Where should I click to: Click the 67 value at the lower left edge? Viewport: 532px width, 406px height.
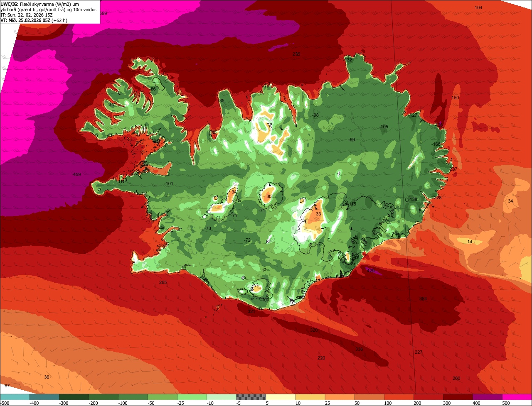tap(7, 386)
